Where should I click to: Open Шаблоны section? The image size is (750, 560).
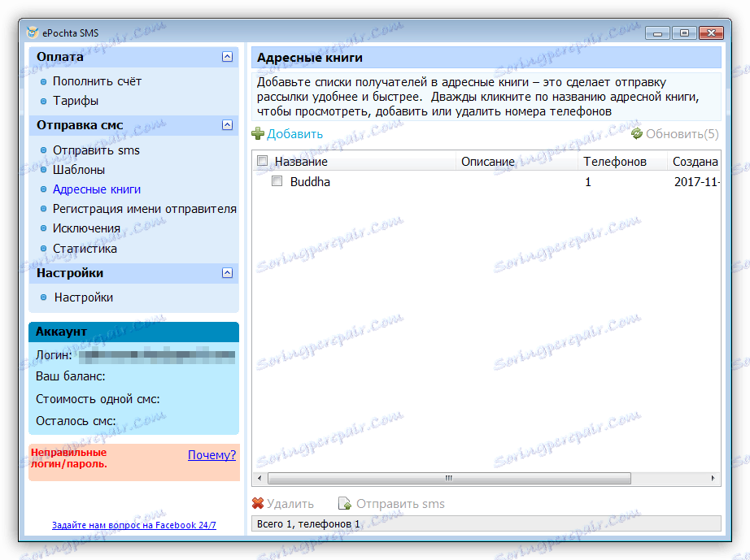pyautogui.click(x=79, y=170)
